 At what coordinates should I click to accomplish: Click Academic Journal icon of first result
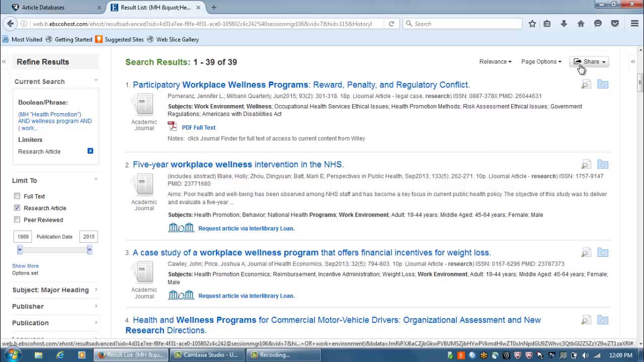(143, 105)
